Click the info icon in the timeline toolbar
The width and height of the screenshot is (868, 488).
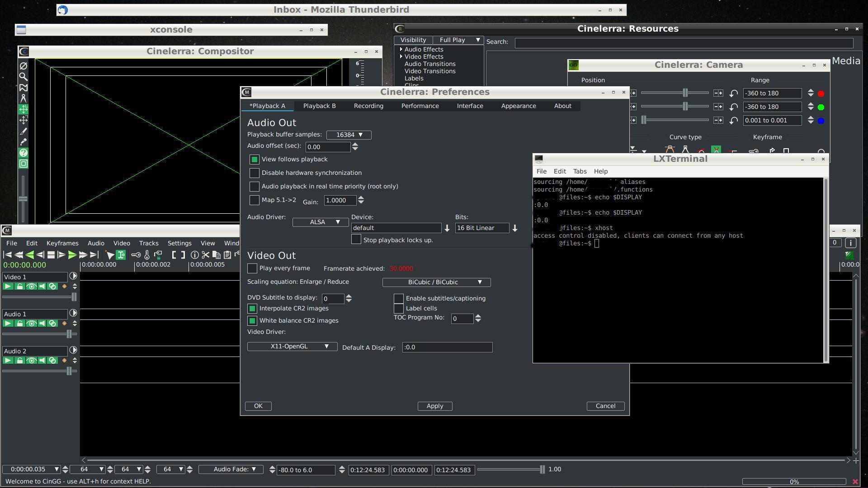coord(195,255)
